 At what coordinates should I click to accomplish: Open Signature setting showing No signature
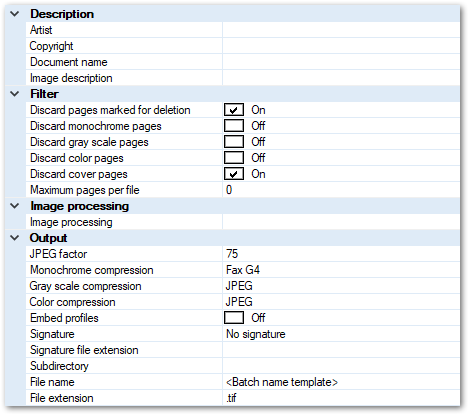click(341, 334)
